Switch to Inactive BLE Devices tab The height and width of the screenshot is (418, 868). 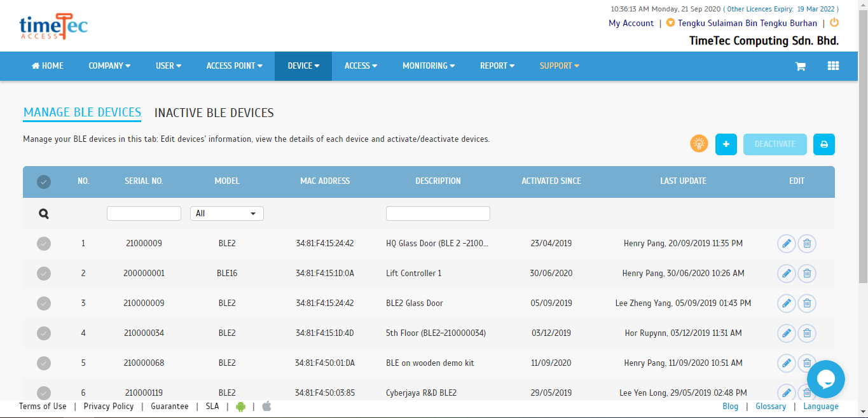214,113
